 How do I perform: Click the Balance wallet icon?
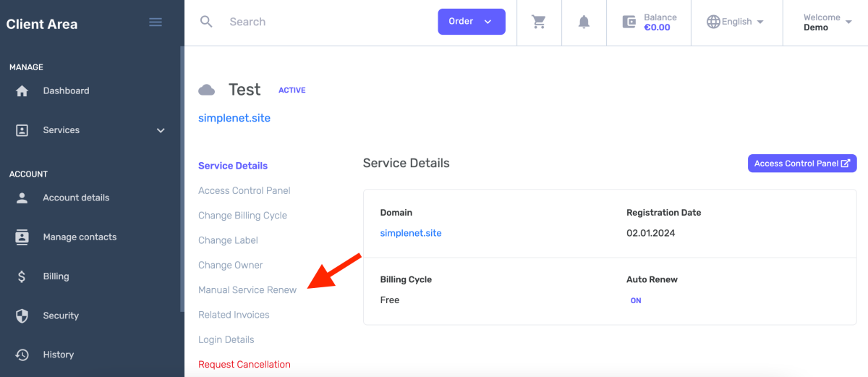629,22
